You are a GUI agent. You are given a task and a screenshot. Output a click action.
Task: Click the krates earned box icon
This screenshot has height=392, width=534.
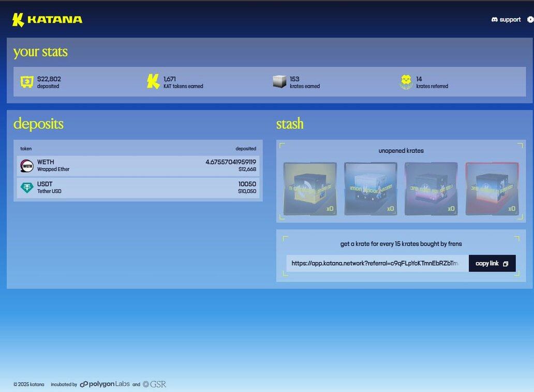click(279, 82)
